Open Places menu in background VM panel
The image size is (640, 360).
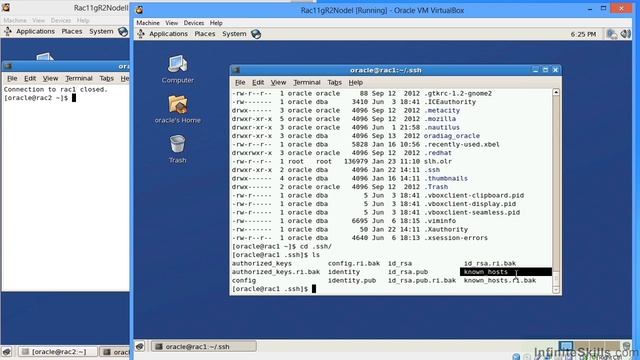[x=72, y=31]
